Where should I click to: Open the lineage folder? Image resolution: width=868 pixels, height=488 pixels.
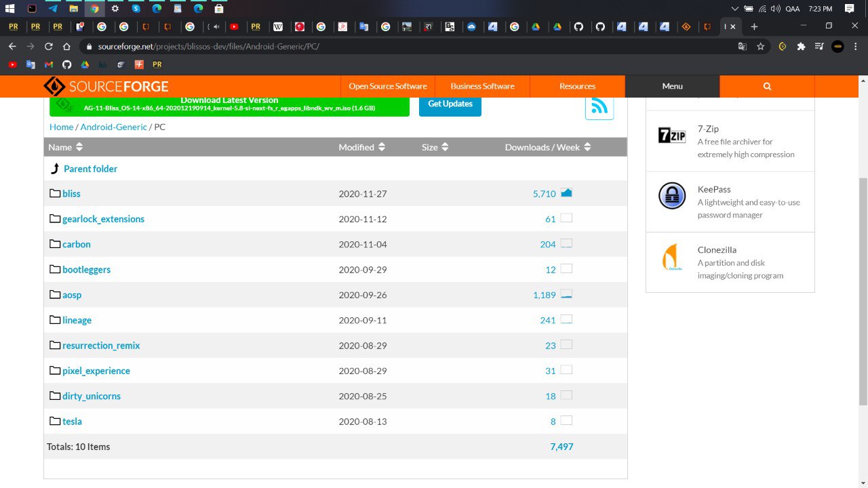[x=77, y=320]
